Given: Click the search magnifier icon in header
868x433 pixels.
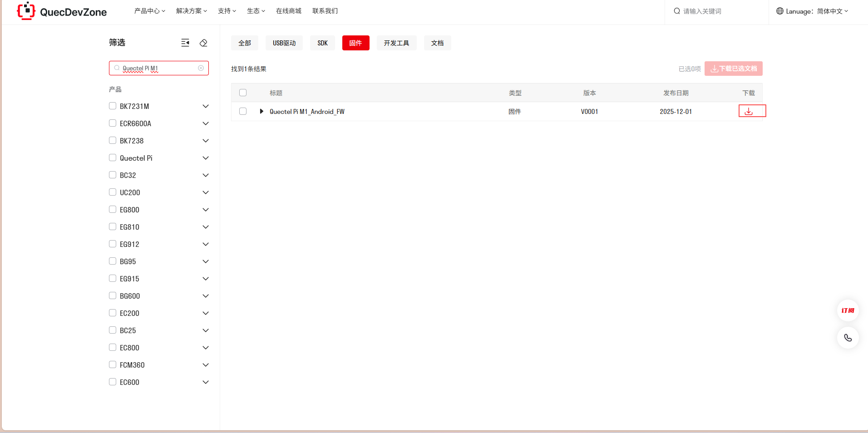Looking at the screenshot, I should (x=677, y=11).
